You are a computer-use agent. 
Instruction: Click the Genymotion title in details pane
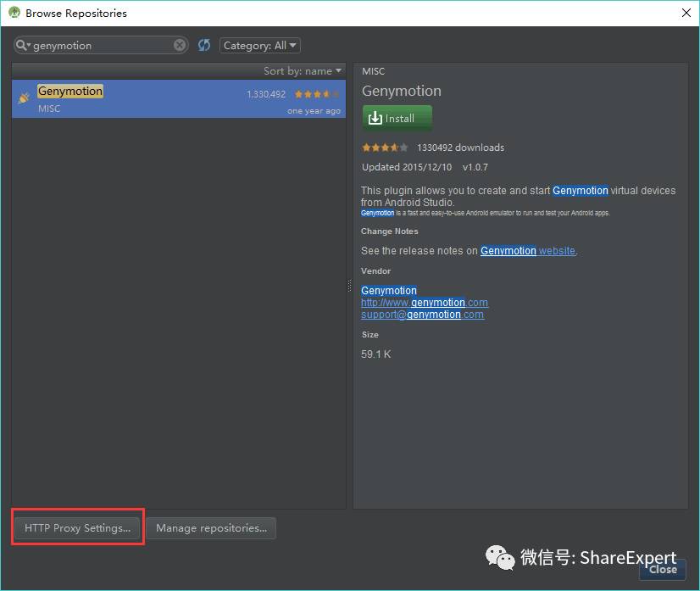402,91
